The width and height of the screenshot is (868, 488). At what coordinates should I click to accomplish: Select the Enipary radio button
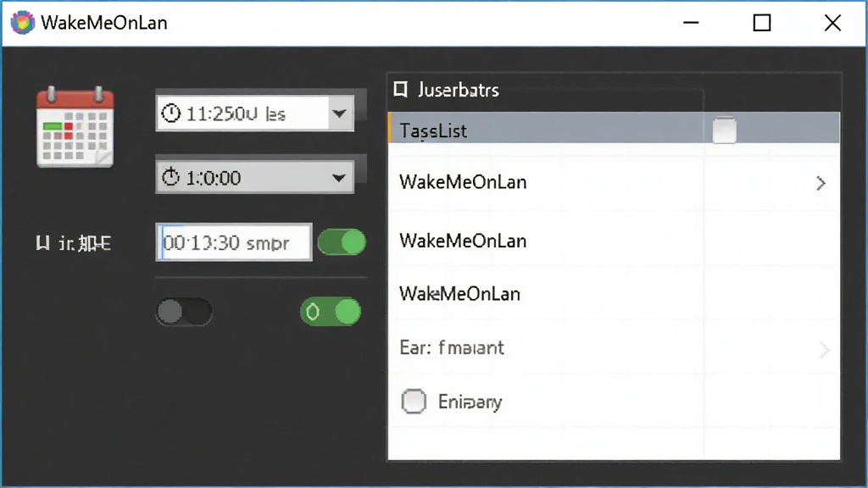[414, 402]
